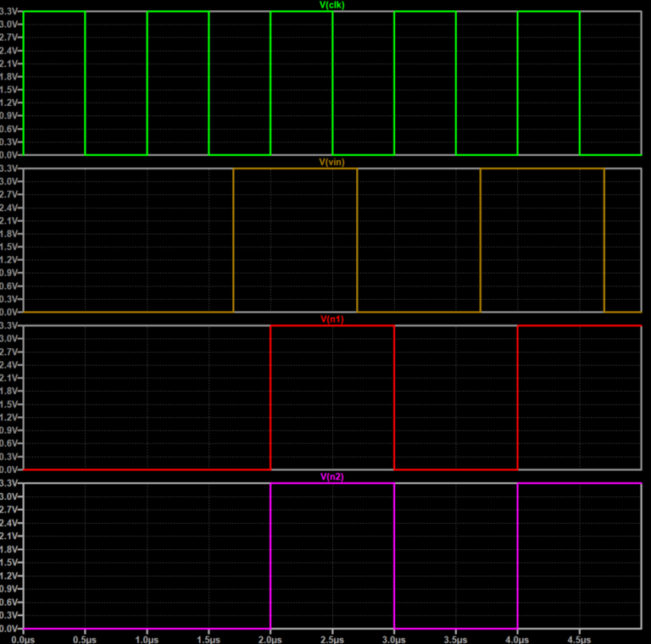Click the 1.5V axis label in V(n2) pane
The image size is (651, 644).
[x=10, y=562]
